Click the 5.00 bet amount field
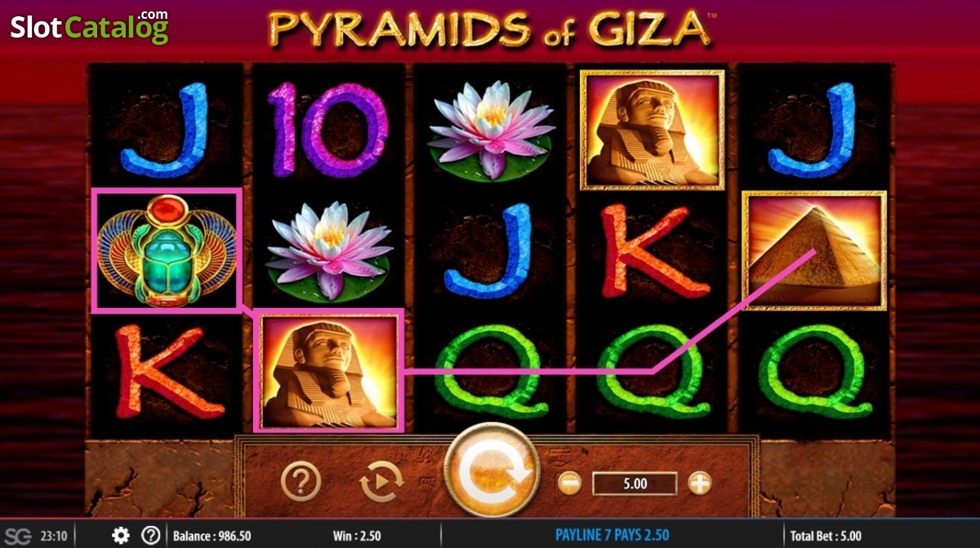The image size is (980, 548). (635, 483)
